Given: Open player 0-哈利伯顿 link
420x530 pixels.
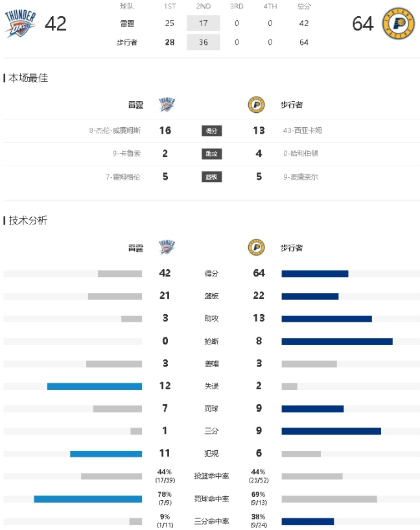Looking at the screenshot, I should tap(301, 154).
